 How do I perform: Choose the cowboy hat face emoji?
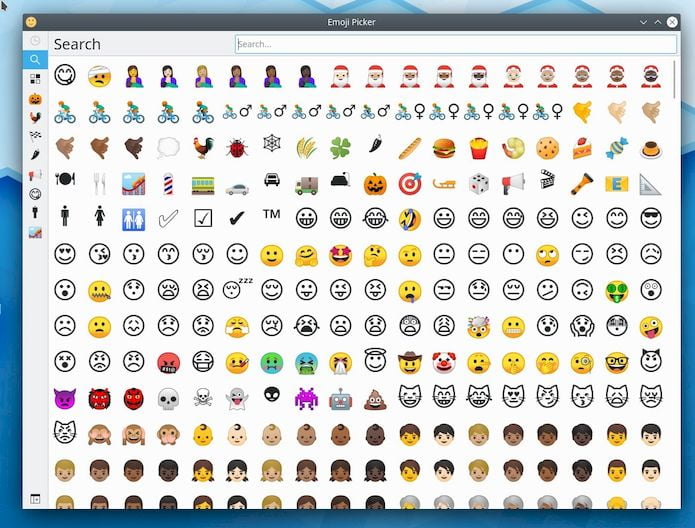(x=410, y=363)
